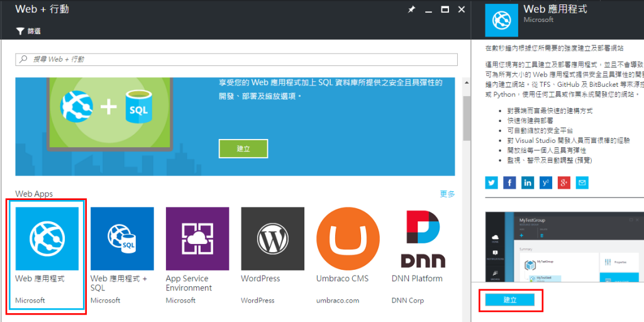The image size is (644, 322).
Task: Select the Umbraco CMS tile icon
Action: [x=348, y=238]
